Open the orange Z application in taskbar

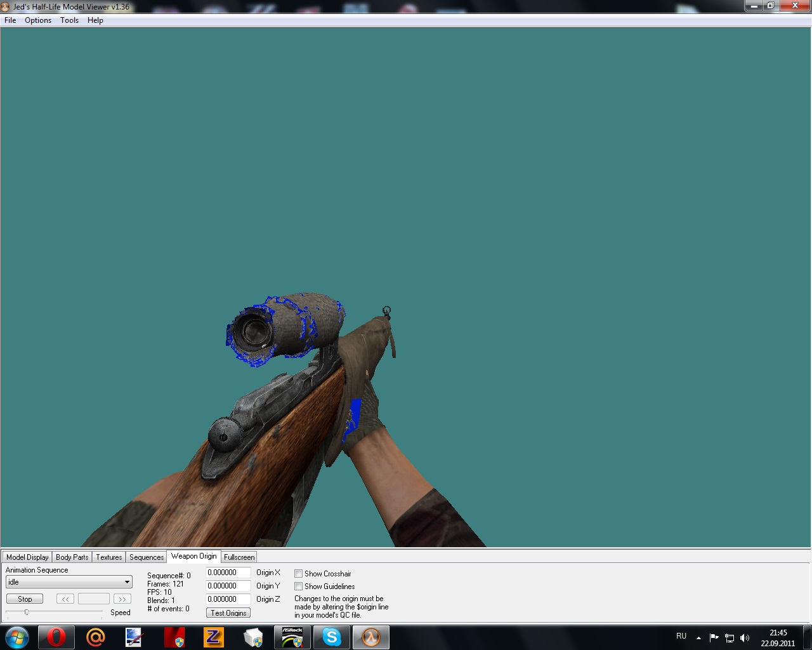click(213, 637)
